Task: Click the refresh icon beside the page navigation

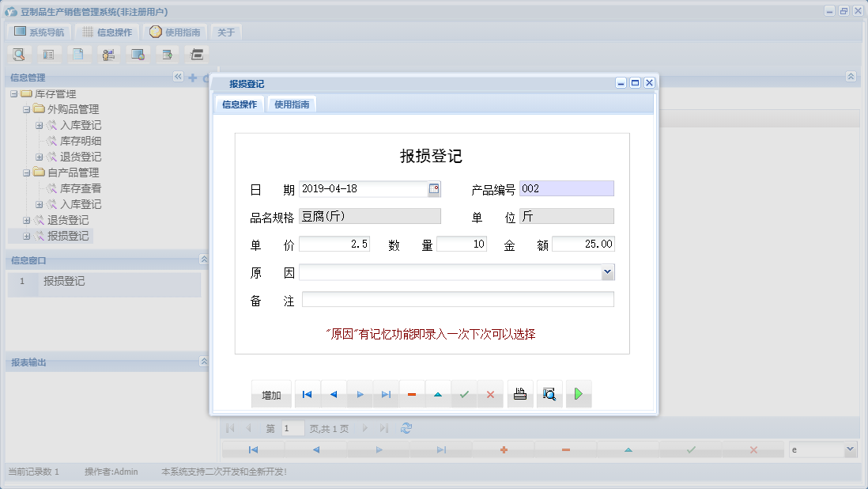Action: point(405,427)
